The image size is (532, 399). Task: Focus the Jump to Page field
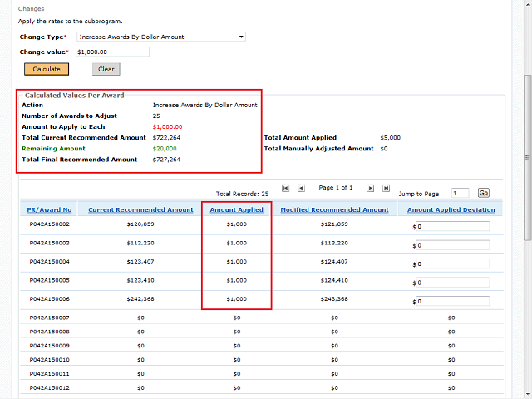[x=460, y=192]
